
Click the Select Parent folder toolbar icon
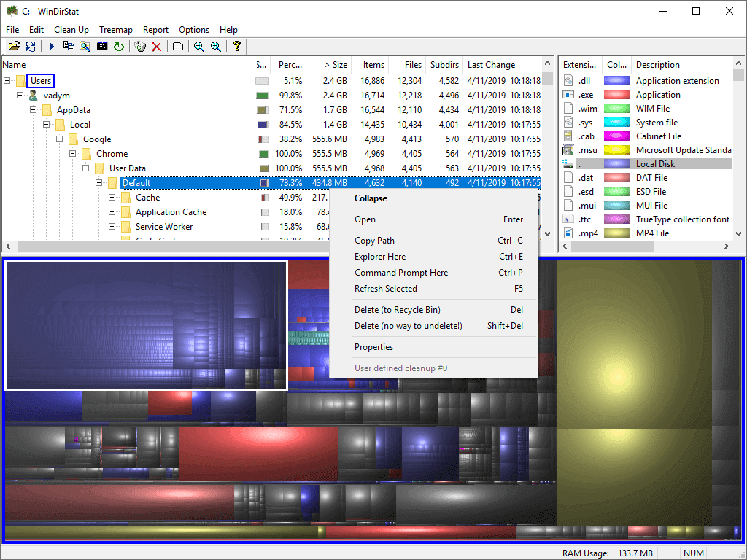(178, 46)
